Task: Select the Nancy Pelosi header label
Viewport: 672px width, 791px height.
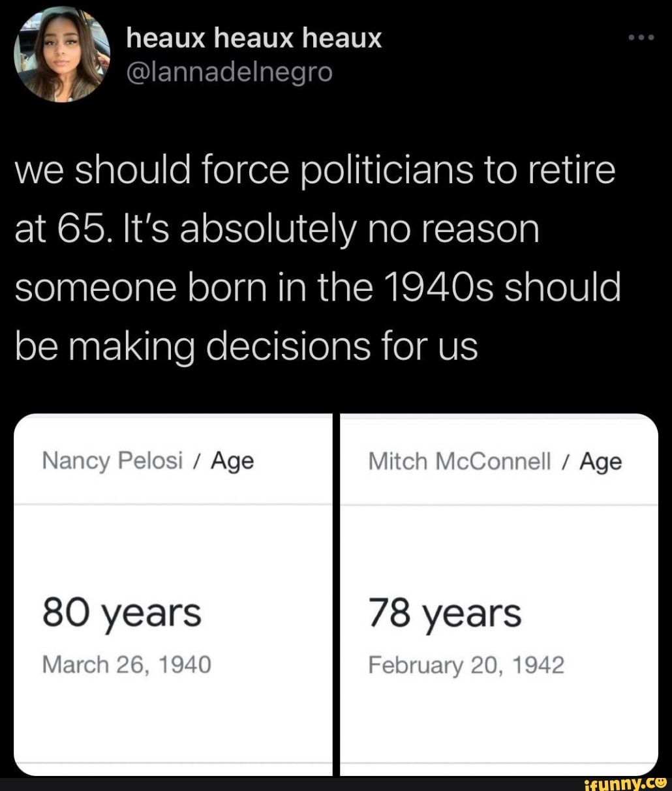Action: (111, 460)
